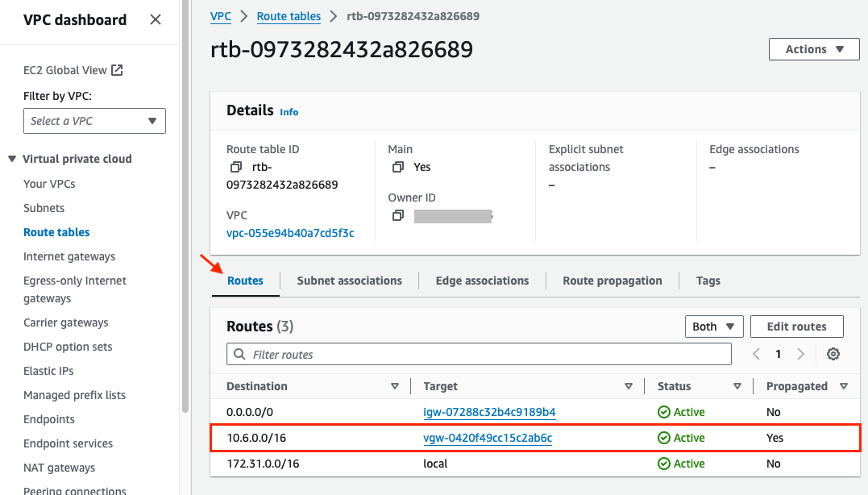Open the Details Info link
The width and height of the screenshot is (868, 495).
[x=289, y=112]
